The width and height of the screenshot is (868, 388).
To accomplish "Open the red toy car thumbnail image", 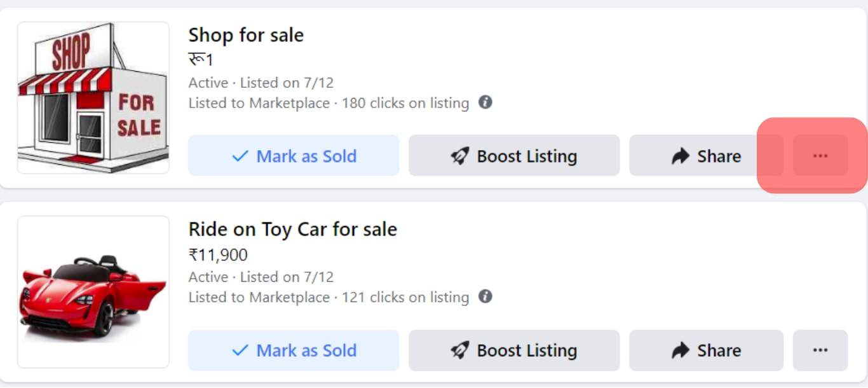I will 93,292.
